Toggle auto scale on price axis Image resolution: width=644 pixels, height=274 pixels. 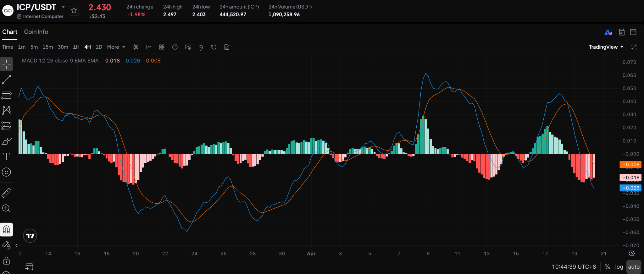tap(634, 267)
